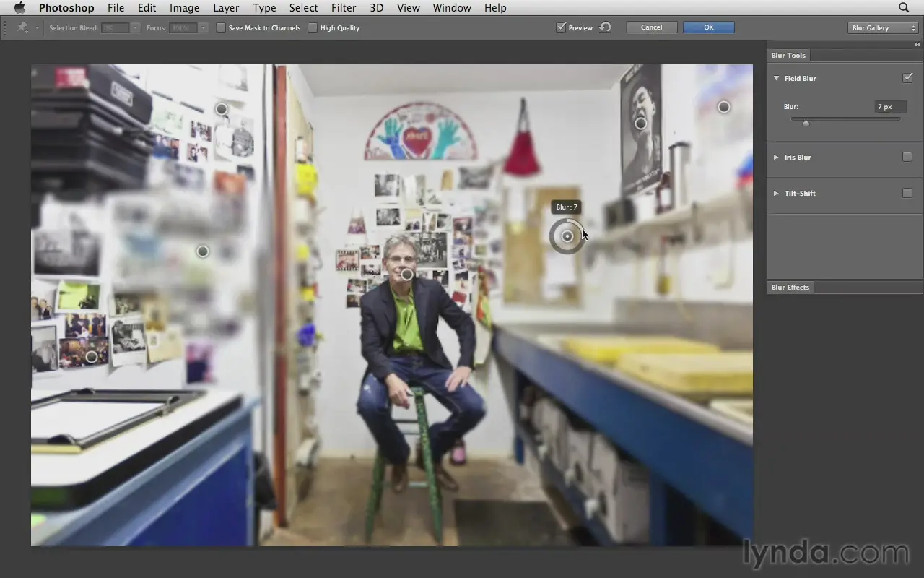This screenshot has width=924, height=578.
Task: Click the "Blur : 7" tooltip label
Action: tap(567, 207)
